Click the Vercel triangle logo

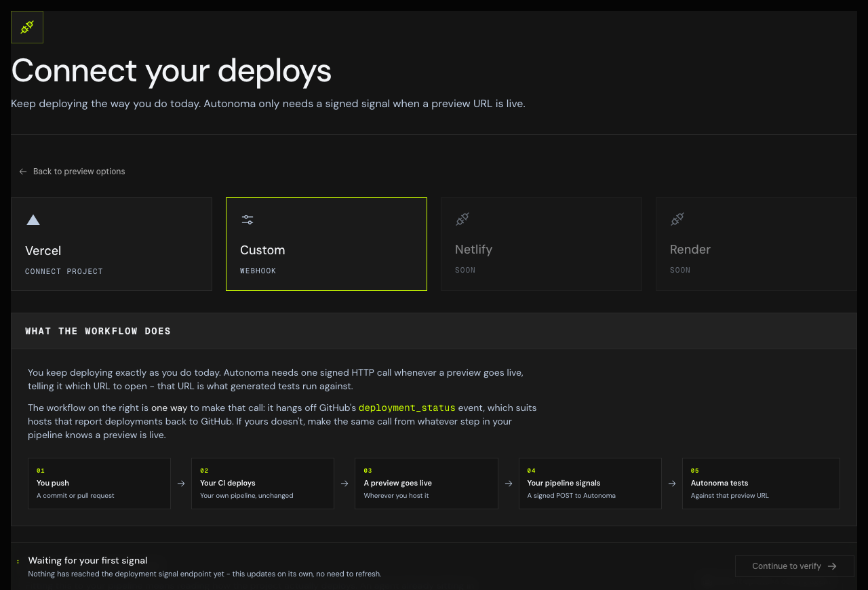(x=33, y=220)
